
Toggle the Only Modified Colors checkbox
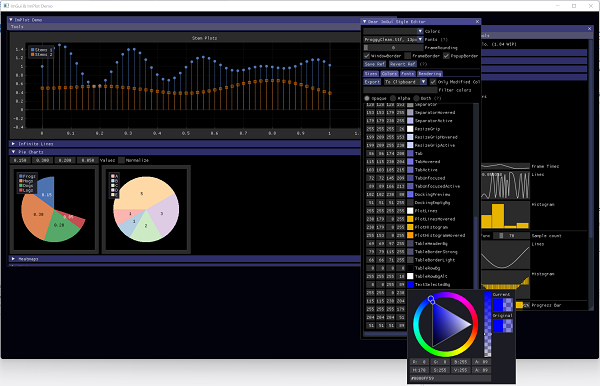[x=433, y=82]
